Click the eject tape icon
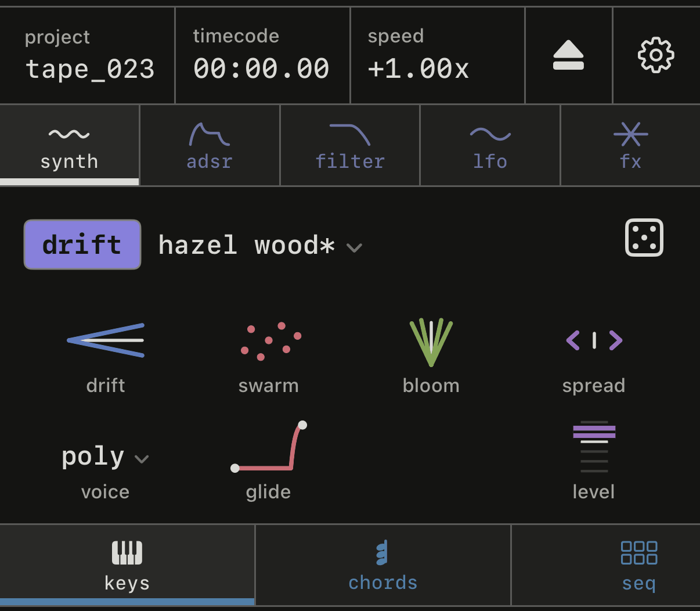The image size is (700, 611). [x=568, y=55]
